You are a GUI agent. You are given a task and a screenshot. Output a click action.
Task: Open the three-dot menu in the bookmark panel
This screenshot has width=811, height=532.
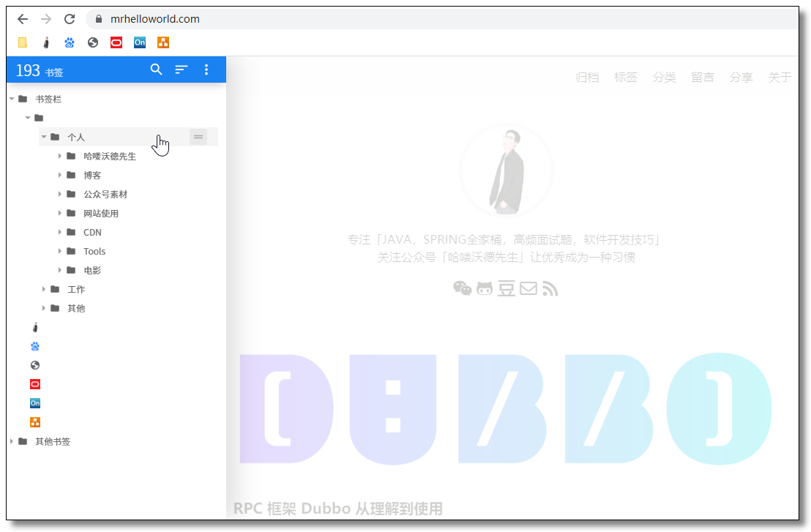tap(206, 70)
